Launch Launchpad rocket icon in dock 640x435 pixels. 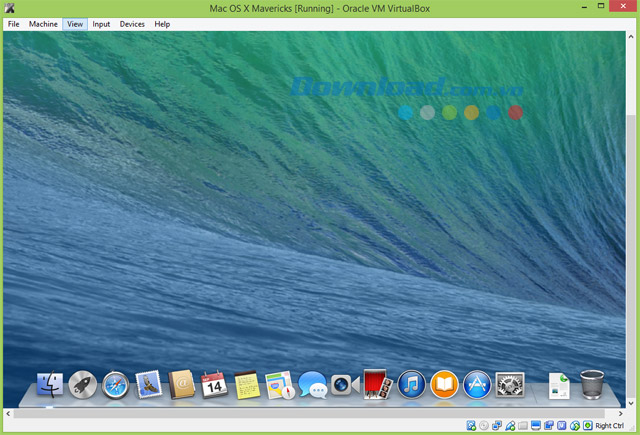pos(82,385)
